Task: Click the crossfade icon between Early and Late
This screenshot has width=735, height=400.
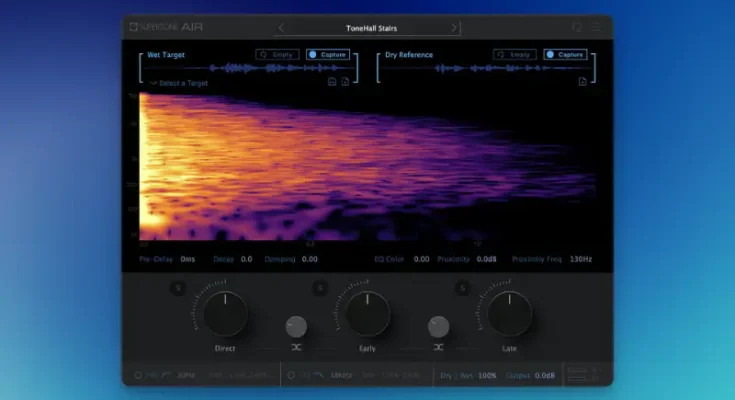Action: pyautogui.click(x=437, y=348)
